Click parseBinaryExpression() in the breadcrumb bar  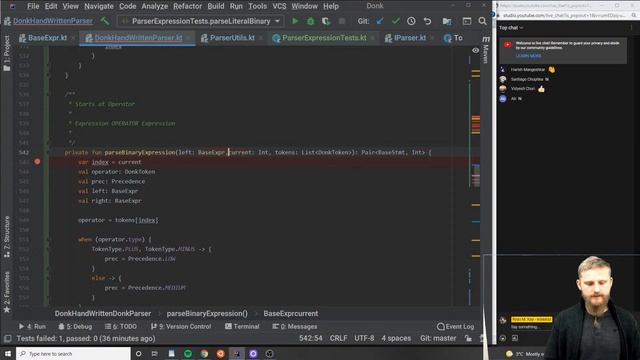(x=207, y=313)
